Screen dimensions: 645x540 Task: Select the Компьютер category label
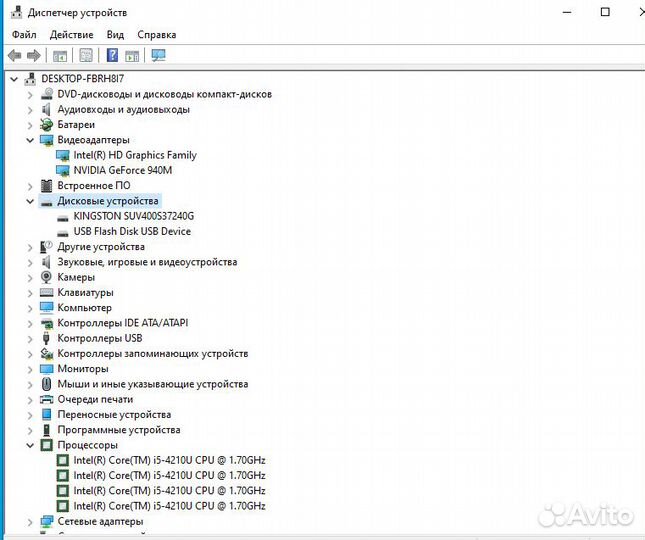(84, 308)
